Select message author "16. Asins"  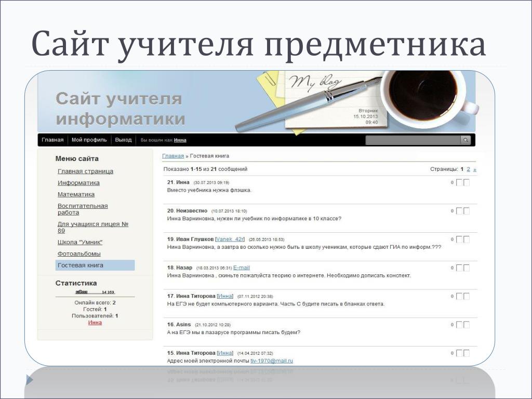[179, 324]
